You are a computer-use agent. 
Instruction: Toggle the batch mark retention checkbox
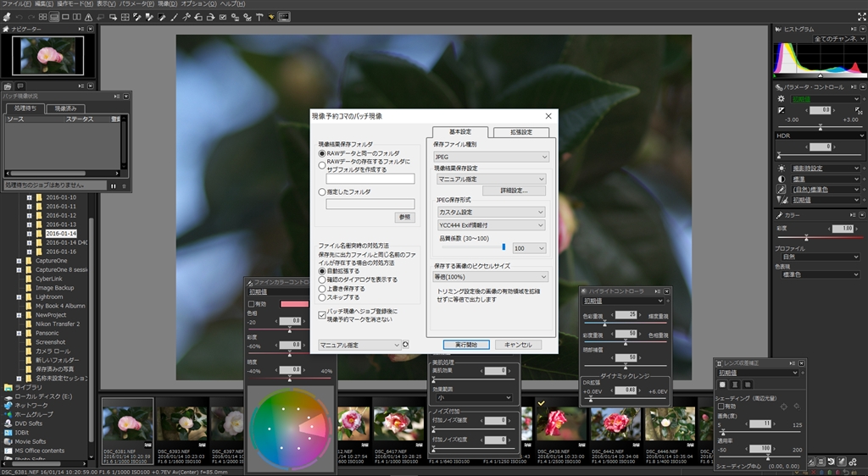[x=322, y=313]
